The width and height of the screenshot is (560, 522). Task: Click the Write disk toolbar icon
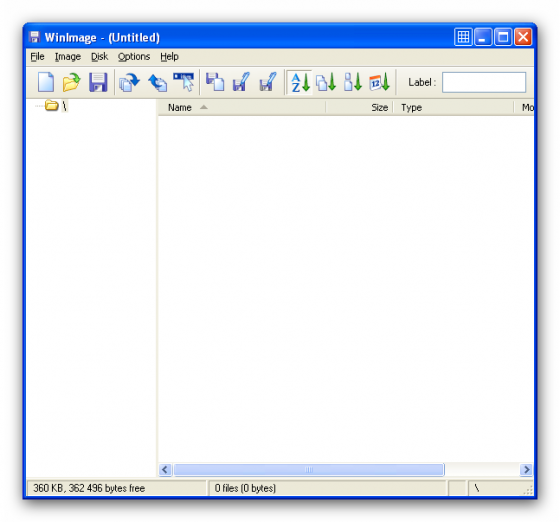coord(241,82)
